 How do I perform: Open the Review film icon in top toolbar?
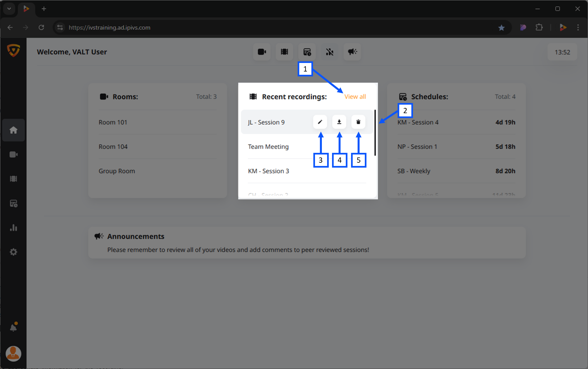284,52
